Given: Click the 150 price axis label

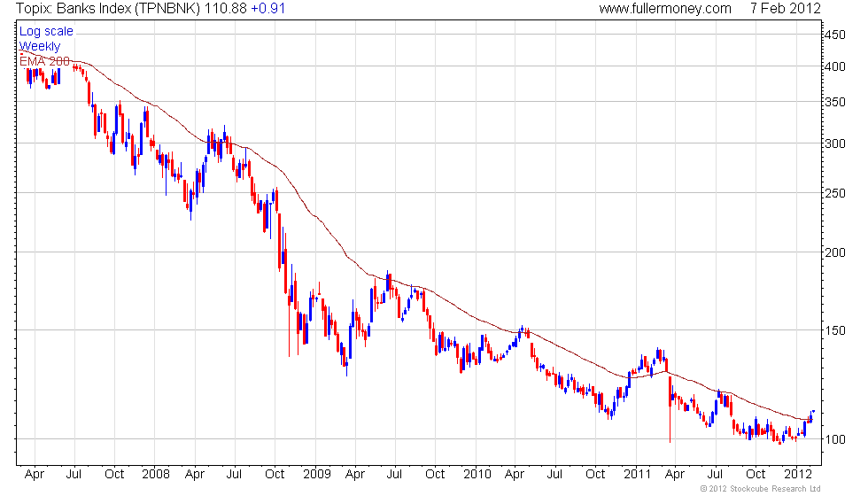Looking at the screenshot, I should 834,331.
